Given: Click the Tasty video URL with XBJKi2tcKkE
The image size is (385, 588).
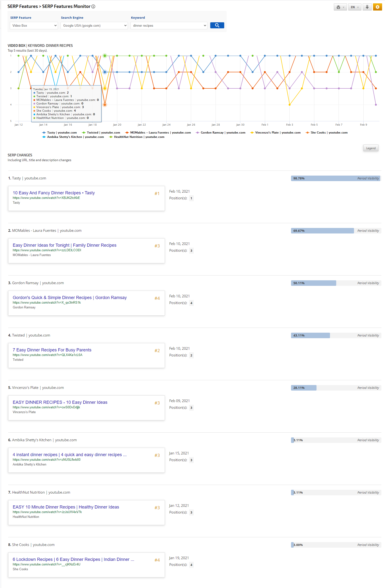Looking at the screenshot, I should [46, 198].
